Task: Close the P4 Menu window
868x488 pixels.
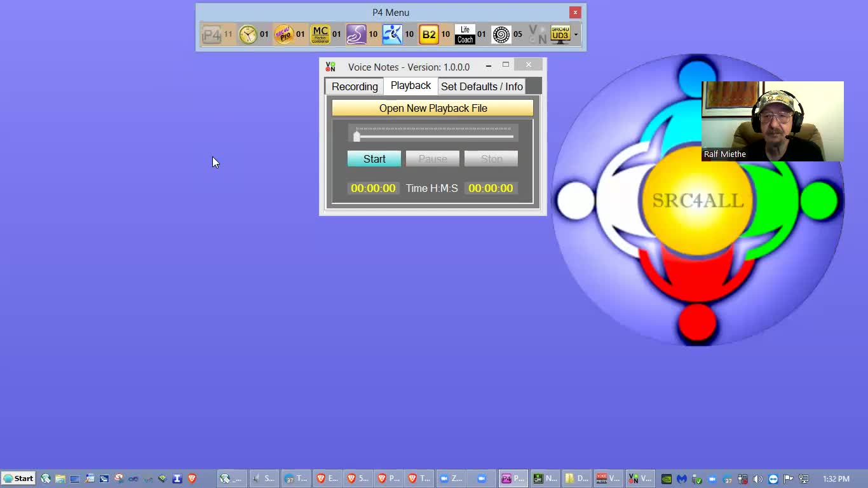Action: pos(575,12)
